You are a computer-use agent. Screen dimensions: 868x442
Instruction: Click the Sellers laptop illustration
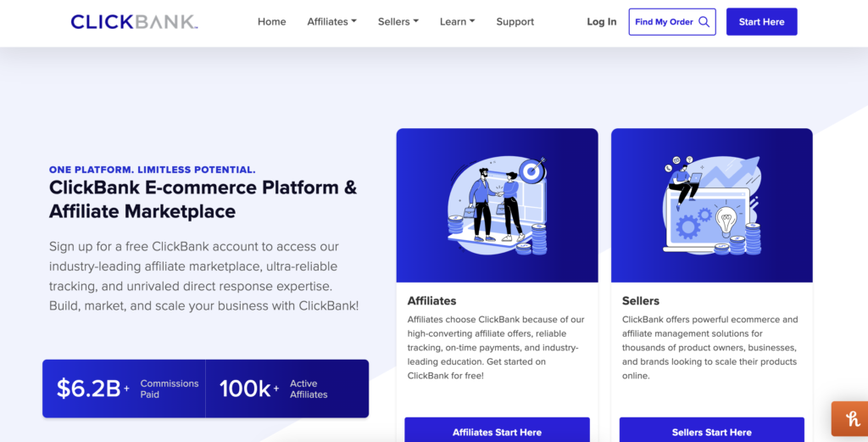coord(712,205)
